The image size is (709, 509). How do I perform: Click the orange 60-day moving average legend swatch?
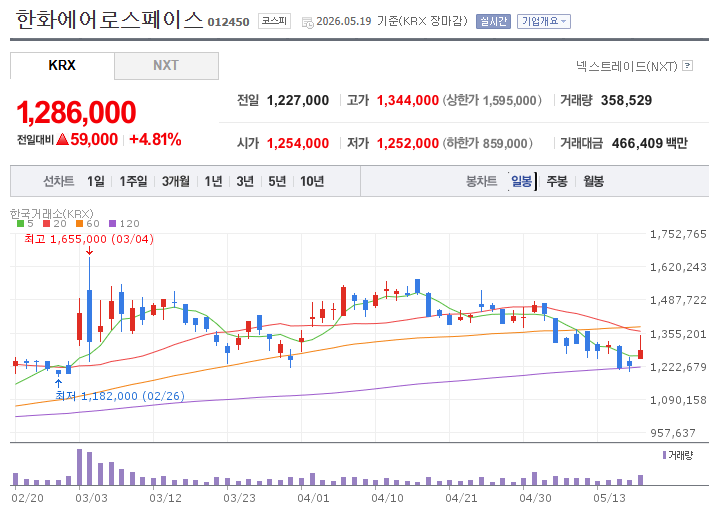[x=79, y=223]
